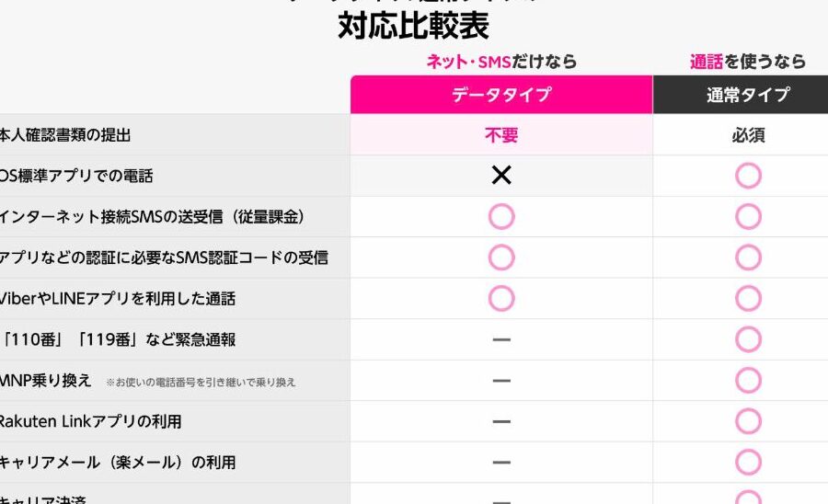828x504 pixels.
Task: Click the 通常タイプ circle for MNP乗り換え
Action: [x=748, y=380]
